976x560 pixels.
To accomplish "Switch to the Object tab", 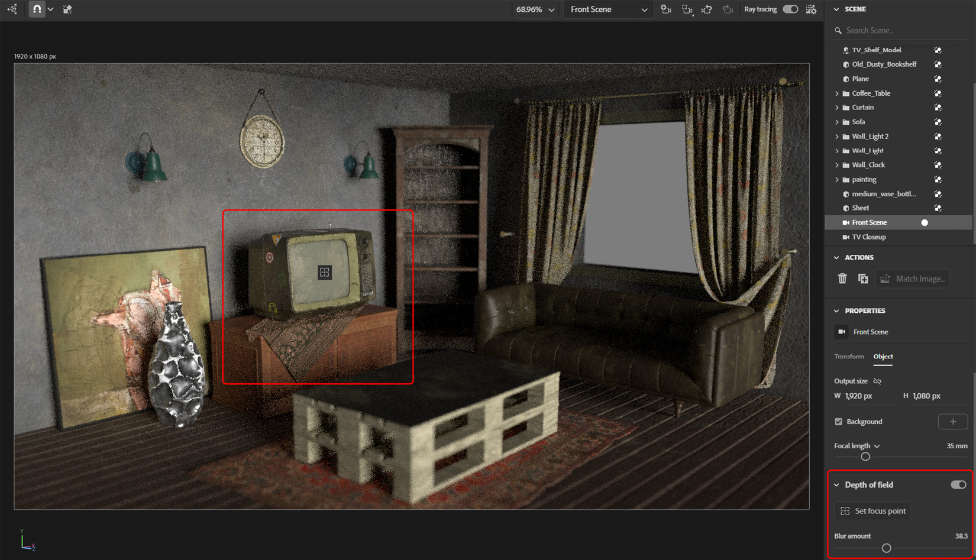I will pos(883,357).
